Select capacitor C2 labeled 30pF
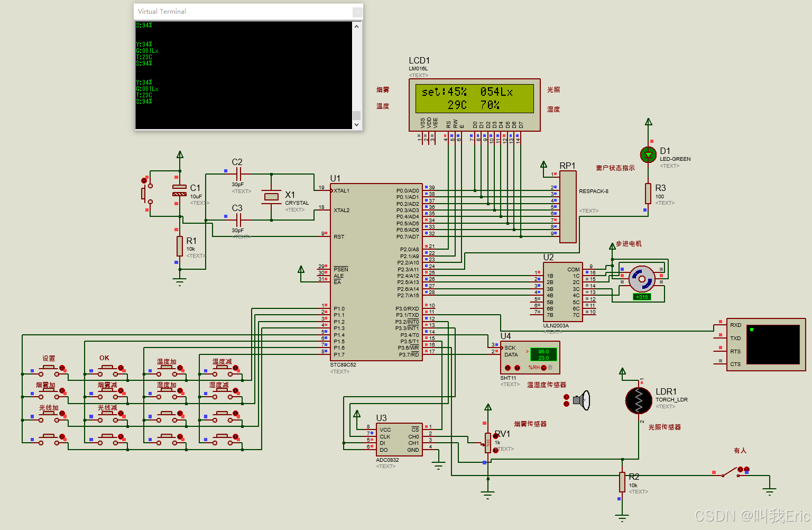 pos(238,173)
